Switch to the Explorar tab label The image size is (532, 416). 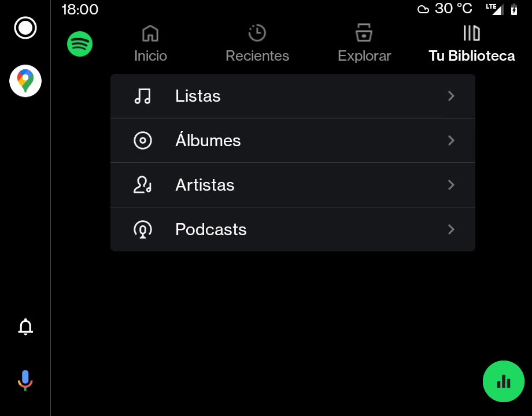(364, 56)
